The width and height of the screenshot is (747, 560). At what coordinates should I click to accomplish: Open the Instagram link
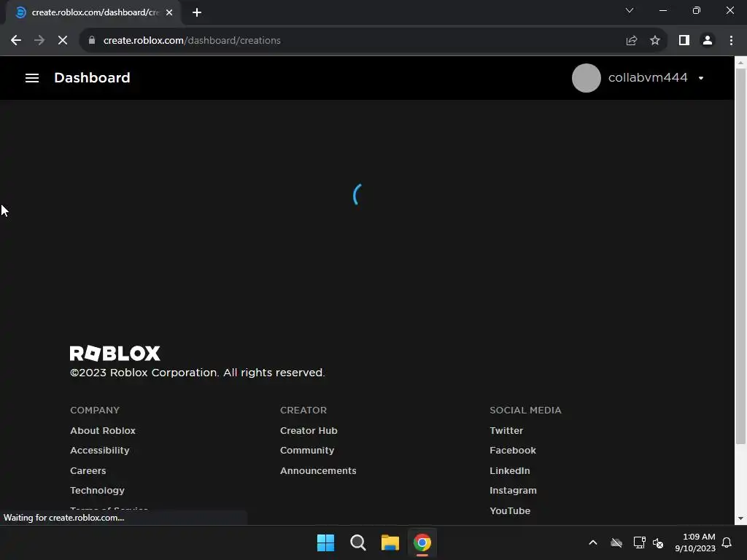point(513,491)
